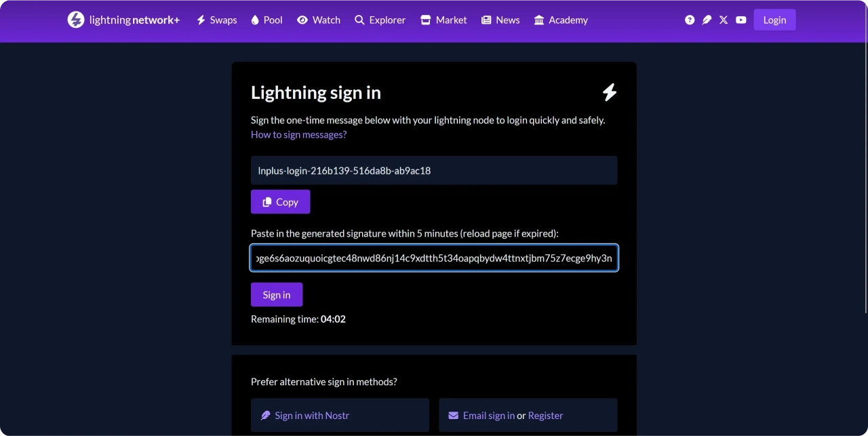
Task: Click the lightning bolt icon in sign-in card
Action: (610, 92)
